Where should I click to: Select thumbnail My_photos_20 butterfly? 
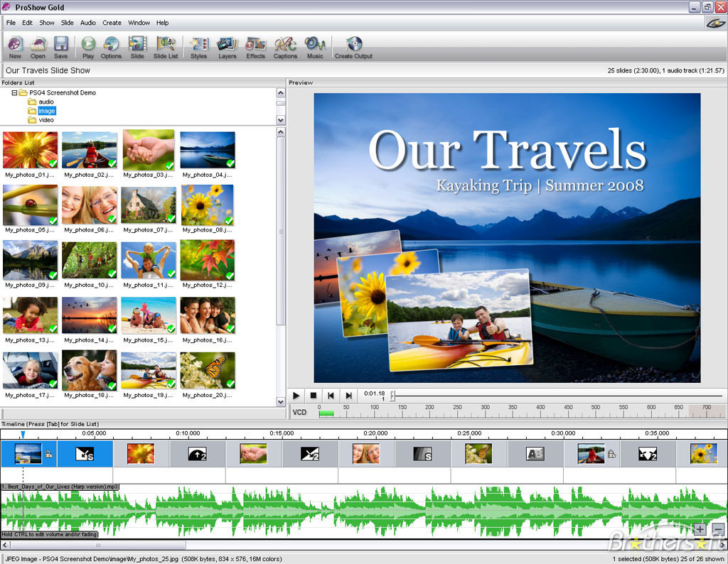click(x=208, y=370)
